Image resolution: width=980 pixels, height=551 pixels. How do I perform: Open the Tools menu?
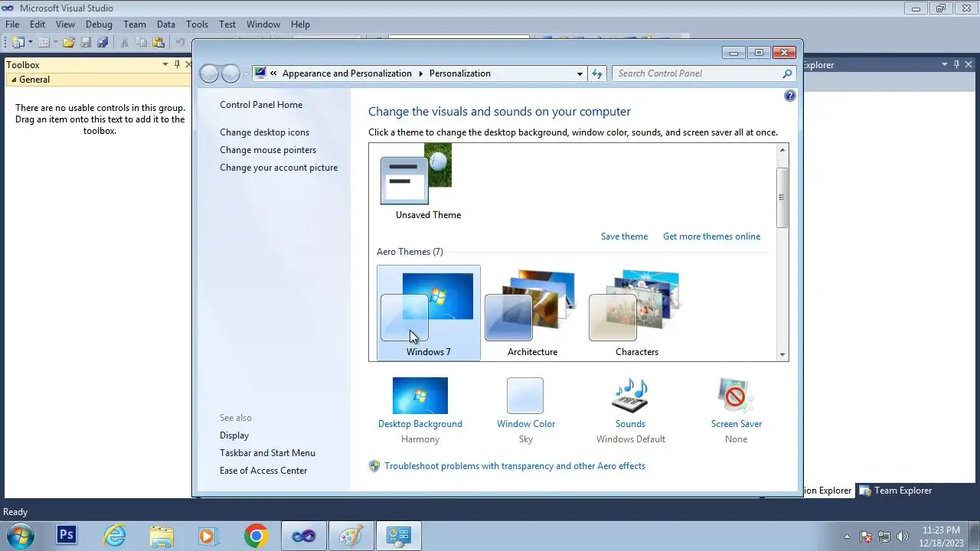coord(197,24)
